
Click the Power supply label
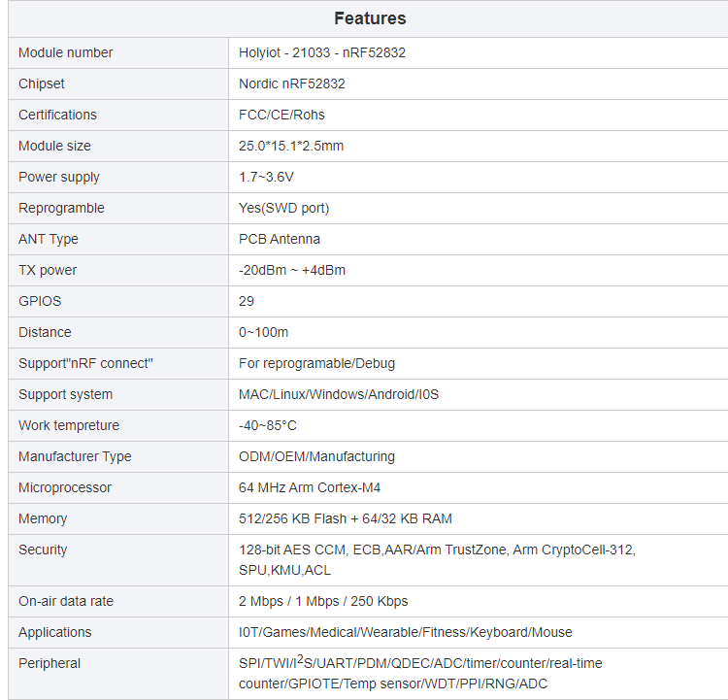point(59,177)
